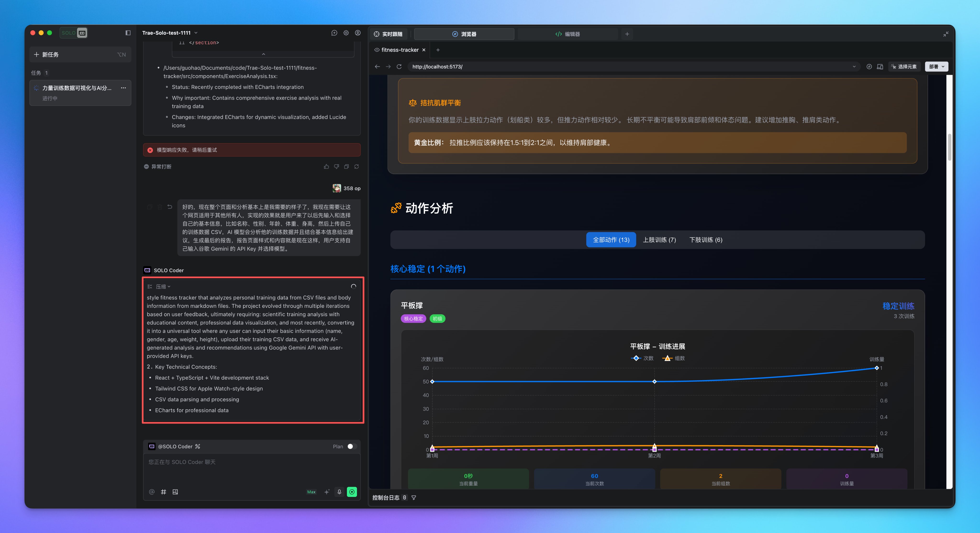Image resolution: width=980 pixels, height=533 pixels.
Task: Toggle the sidebar panel visibility
Action: pos(128,33)
